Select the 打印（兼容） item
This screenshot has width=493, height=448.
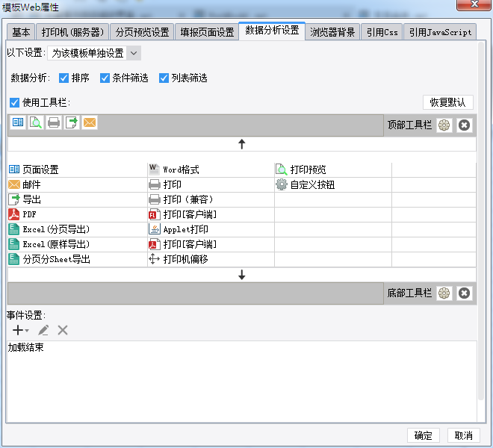(x=211, y=199)
